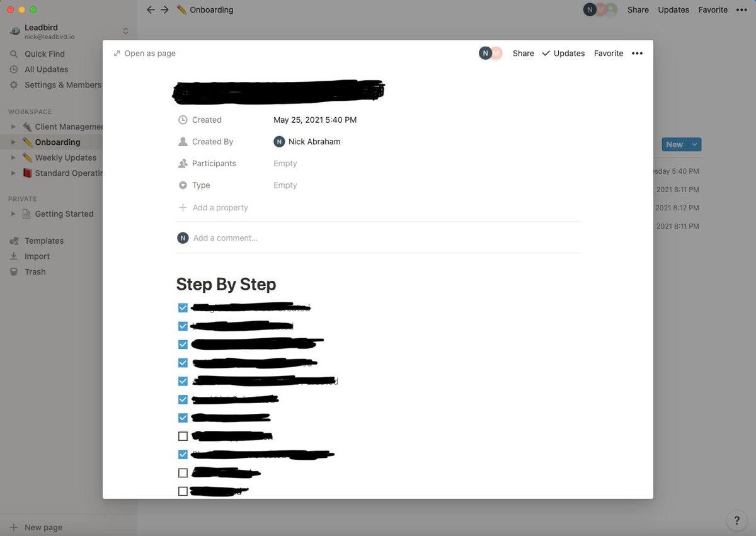This screenshot has width=756, height=536.
Task: Expand the Client Management page toggle
Action: (x=13, y=127)
